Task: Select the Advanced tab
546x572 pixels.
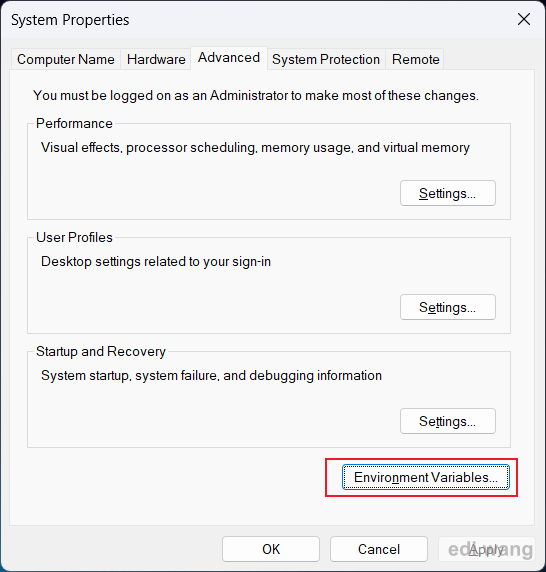Action: click(229, 58)
